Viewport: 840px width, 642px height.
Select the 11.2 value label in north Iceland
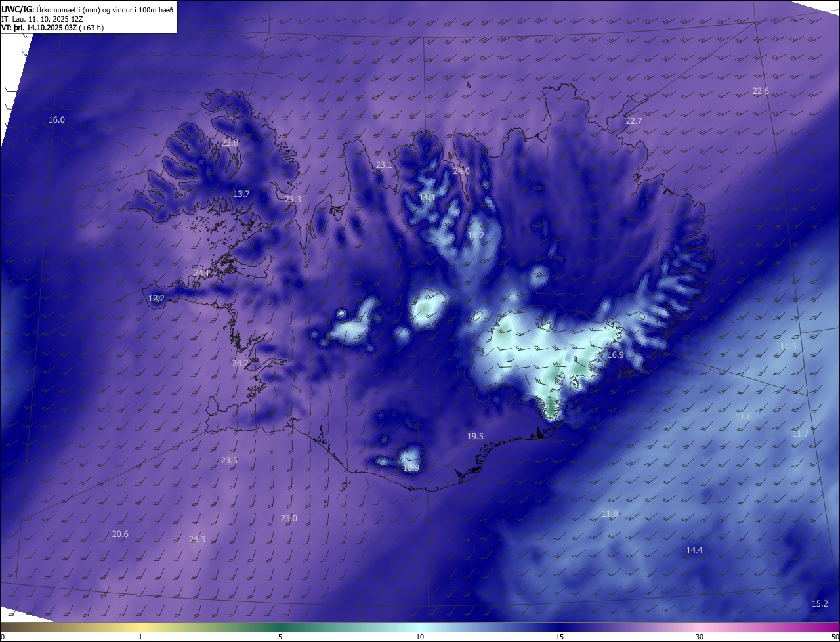476,235
